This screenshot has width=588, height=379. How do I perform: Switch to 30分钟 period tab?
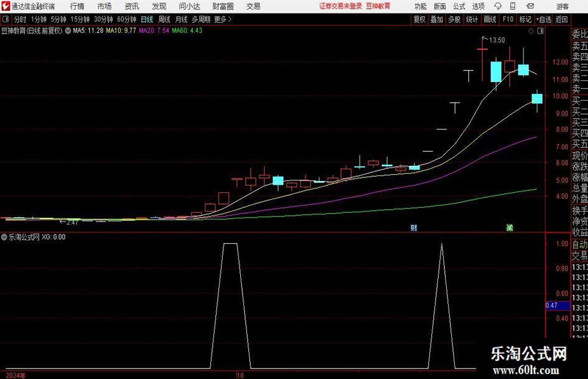tap(103, 19)
